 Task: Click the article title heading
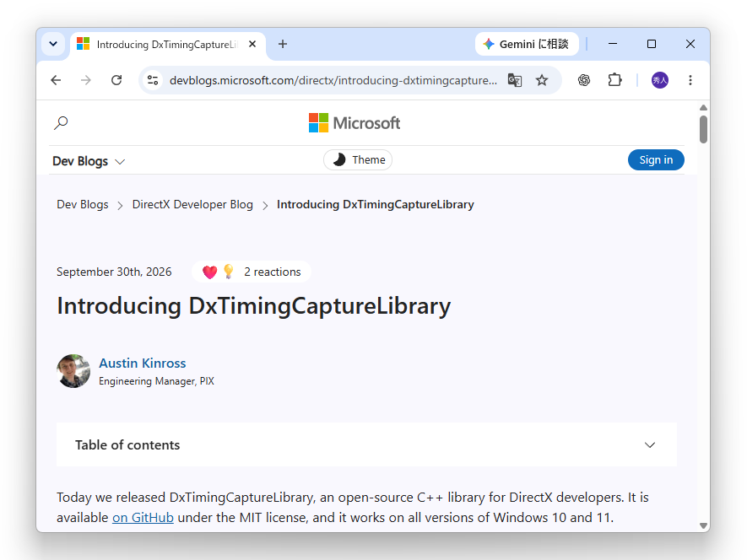tap(253, 305)
